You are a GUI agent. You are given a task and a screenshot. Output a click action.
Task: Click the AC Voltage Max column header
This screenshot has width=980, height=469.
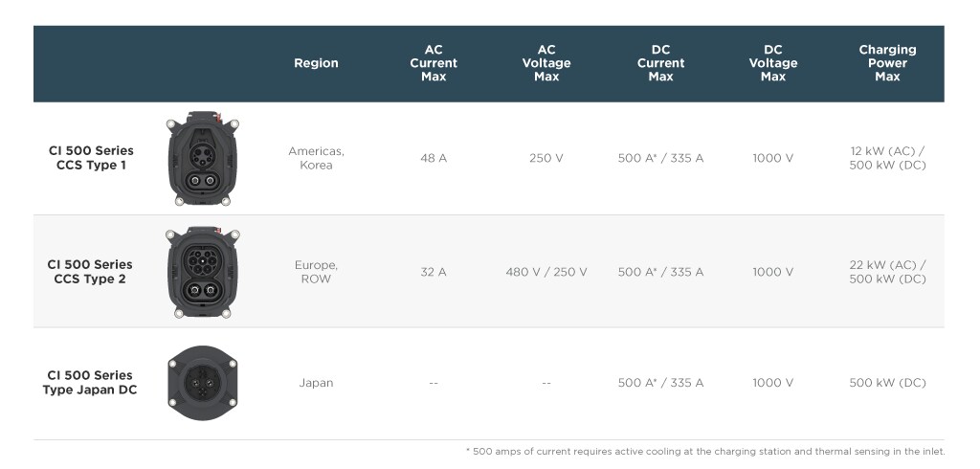click(x=546, y=63)
